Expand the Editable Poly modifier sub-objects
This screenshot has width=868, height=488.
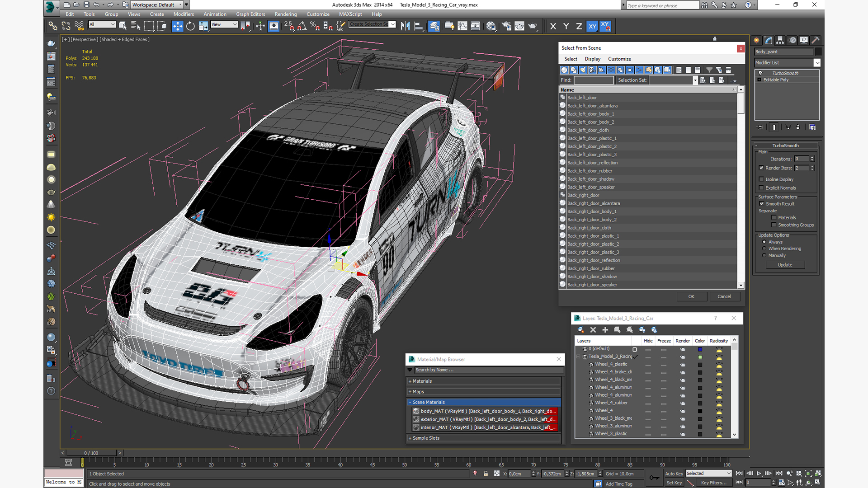tap(759, 80)
